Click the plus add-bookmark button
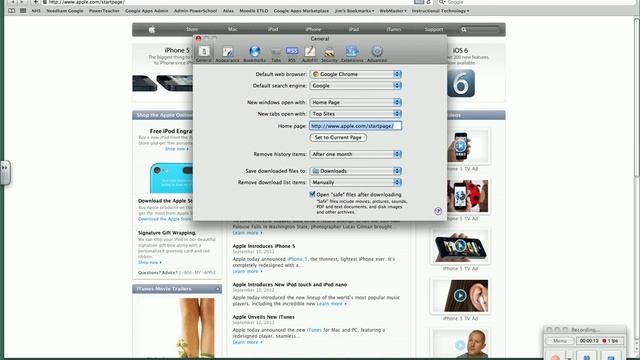The image size is (640, 360). tap(36, 2)
